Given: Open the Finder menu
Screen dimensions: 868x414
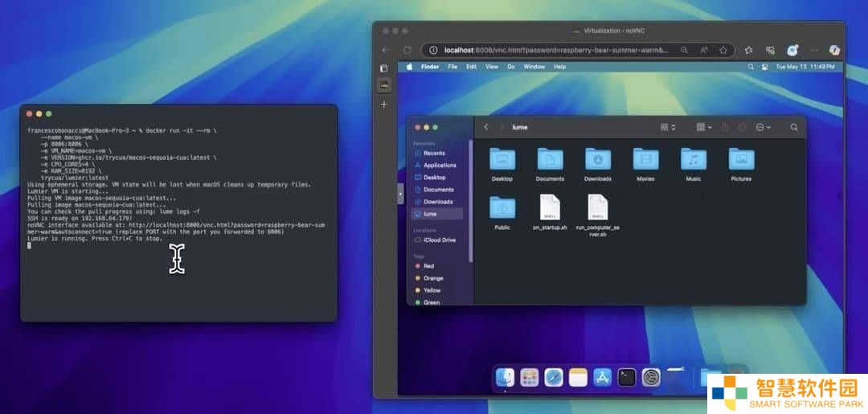Looking at the screenshot, I should tap(430, 67).
